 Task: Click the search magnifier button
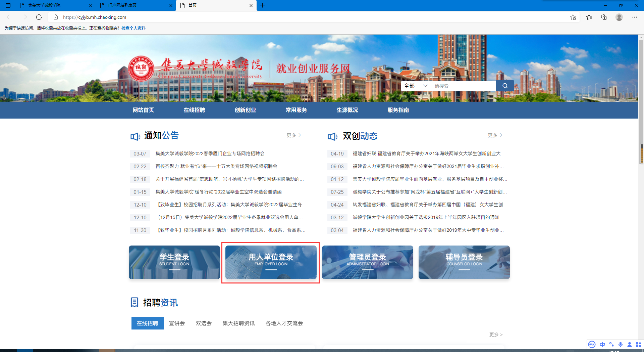click(x=505, y=86)
